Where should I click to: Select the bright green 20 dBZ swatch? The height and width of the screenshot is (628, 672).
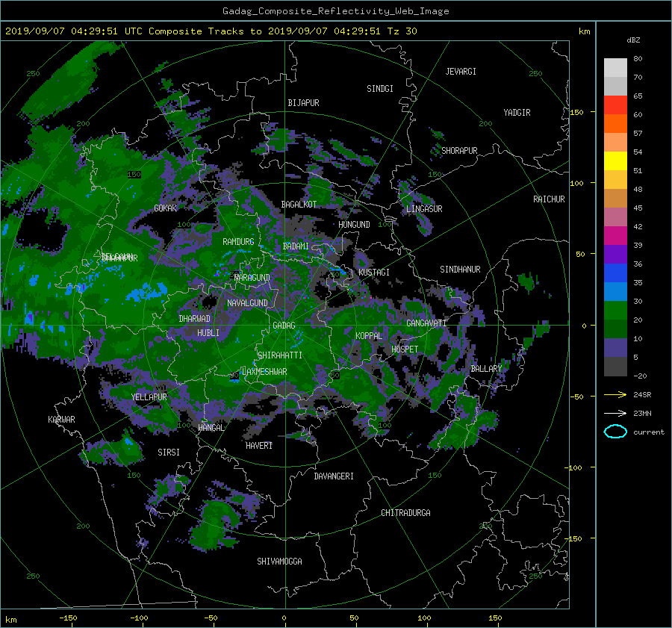[x=615, y=311]
